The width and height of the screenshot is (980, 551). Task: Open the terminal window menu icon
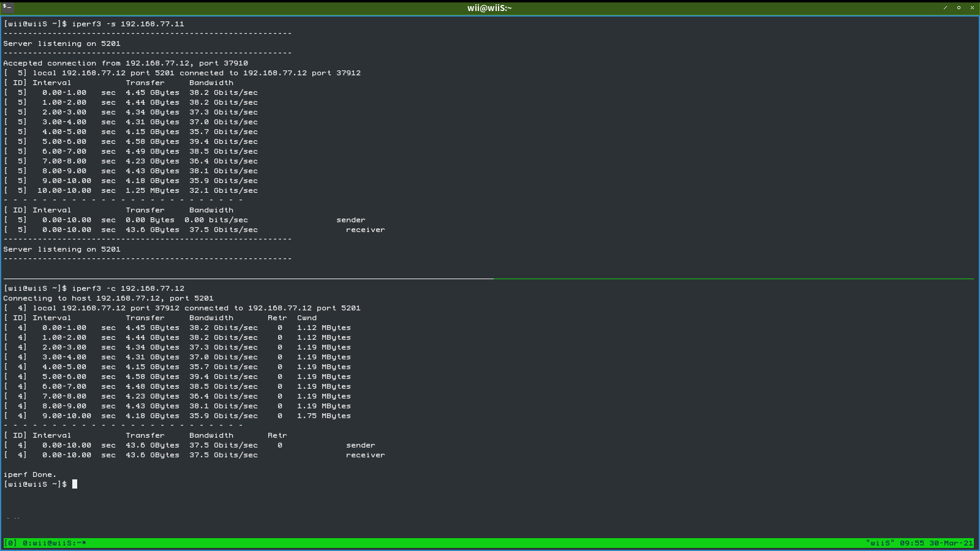[7, 7]
